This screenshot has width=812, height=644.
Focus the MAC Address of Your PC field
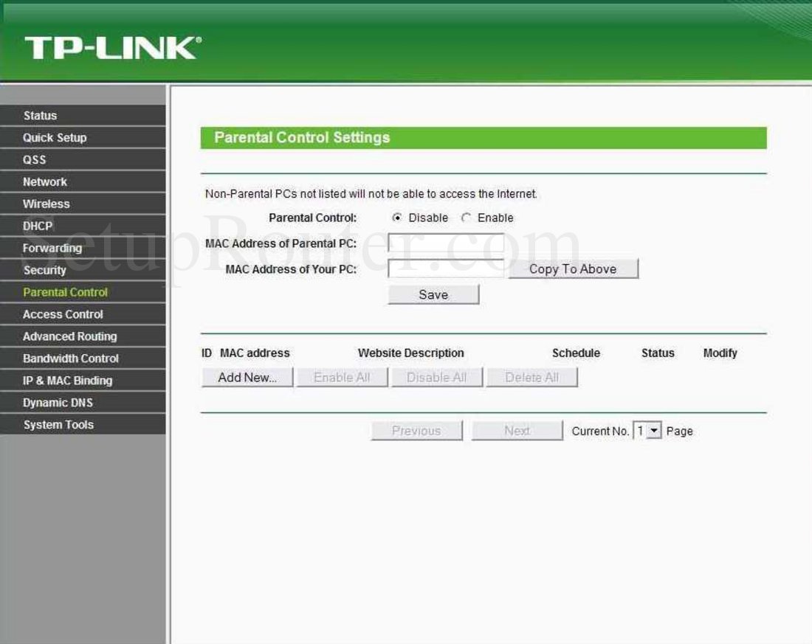pos(446,269)
